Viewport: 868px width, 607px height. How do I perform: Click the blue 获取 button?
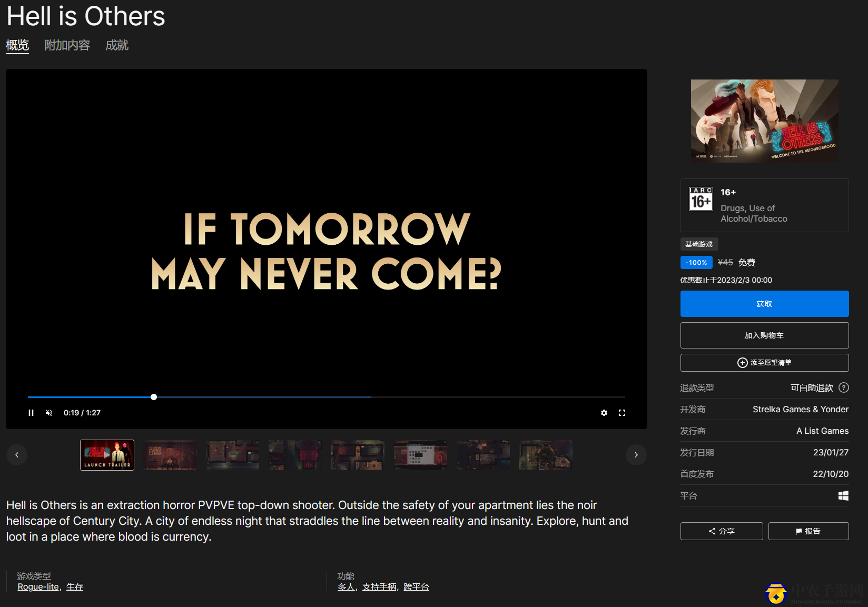764,304
